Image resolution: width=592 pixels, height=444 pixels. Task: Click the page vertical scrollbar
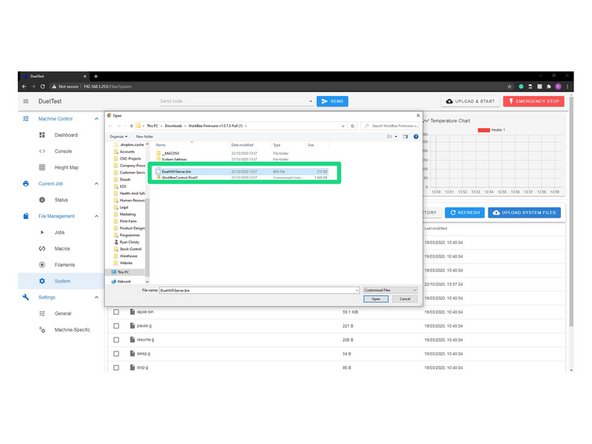[x=571, y=211]
